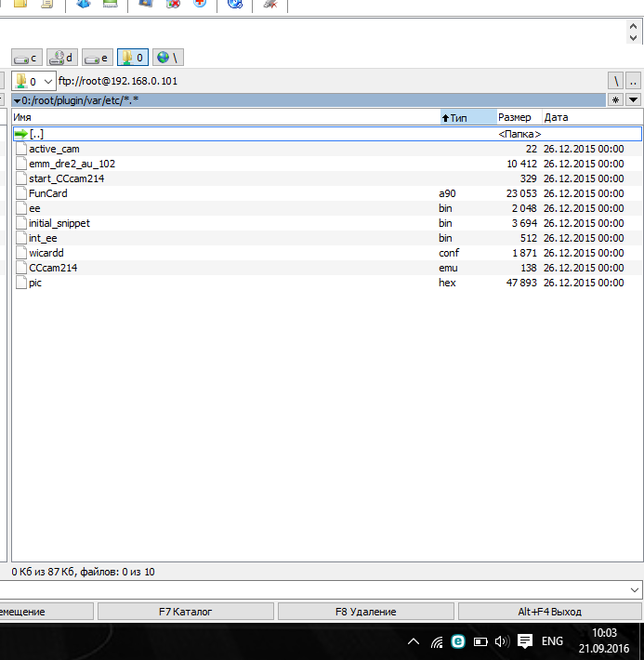Viewport: 644px width, 660px height.
Task: Switch to drive c button
Action: [27, 58]
